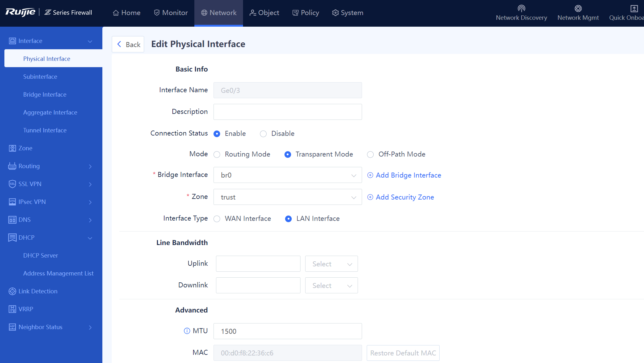Choose Off-Path Mode
The image size is (644, 363).
click(371, 154)
